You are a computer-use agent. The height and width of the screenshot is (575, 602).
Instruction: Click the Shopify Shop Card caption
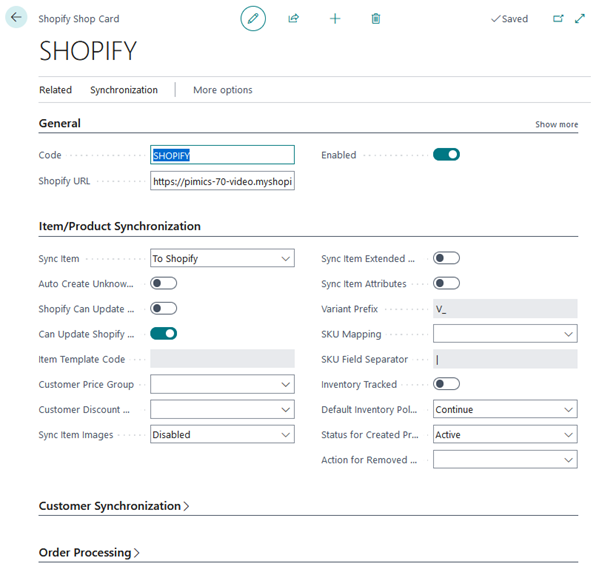coord(79,19)
